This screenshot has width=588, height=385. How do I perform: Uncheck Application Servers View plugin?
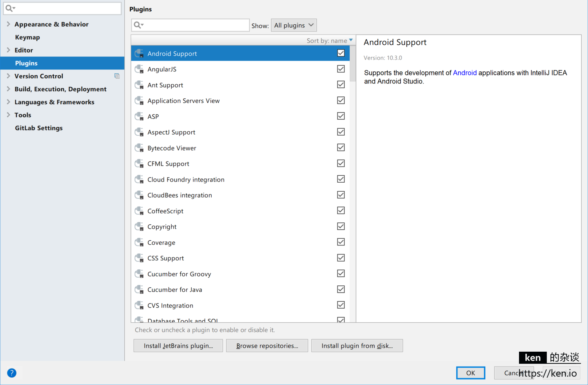[341, 100]
